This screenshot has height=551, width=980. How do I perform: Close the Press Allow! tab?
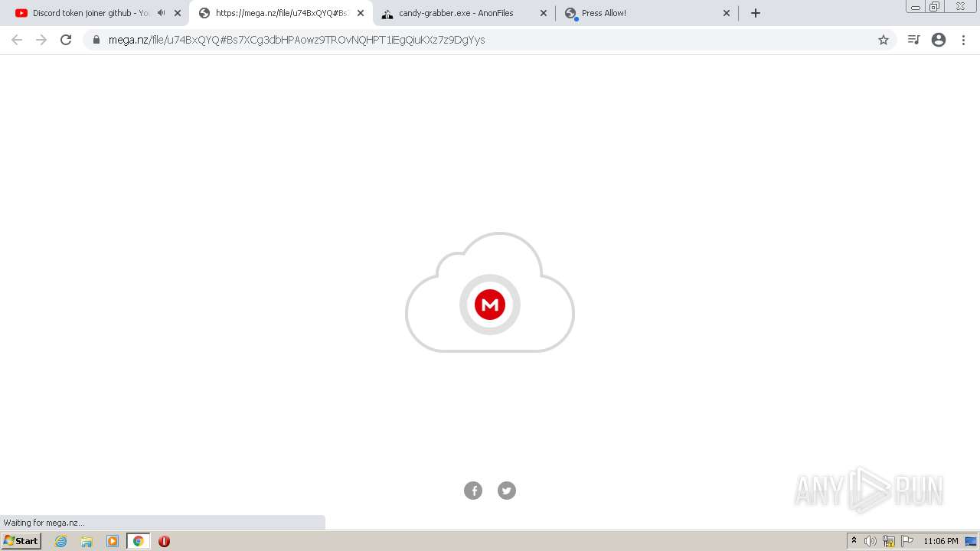[x=727, y=13]
